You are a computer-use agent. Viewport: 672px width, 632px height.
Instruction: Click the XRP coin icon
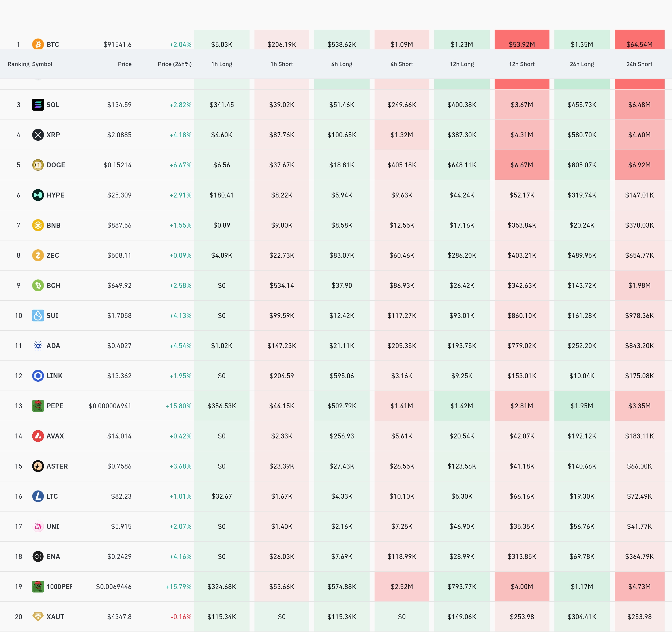pos(38,135)
